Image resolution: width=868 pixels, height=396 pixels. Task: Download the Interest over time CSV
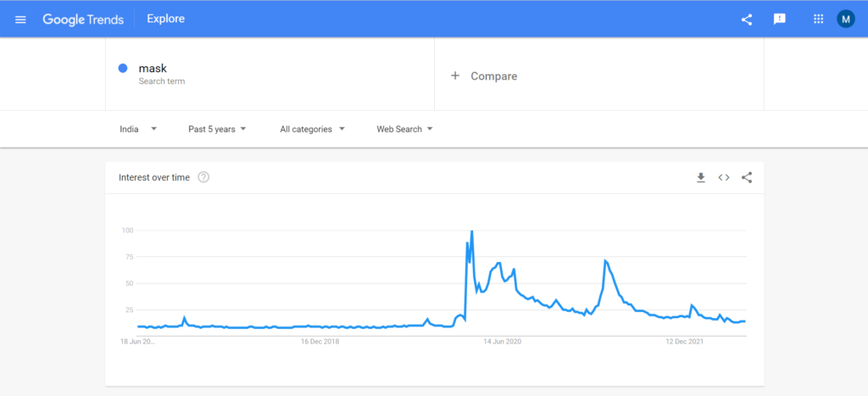pos(701,177)
